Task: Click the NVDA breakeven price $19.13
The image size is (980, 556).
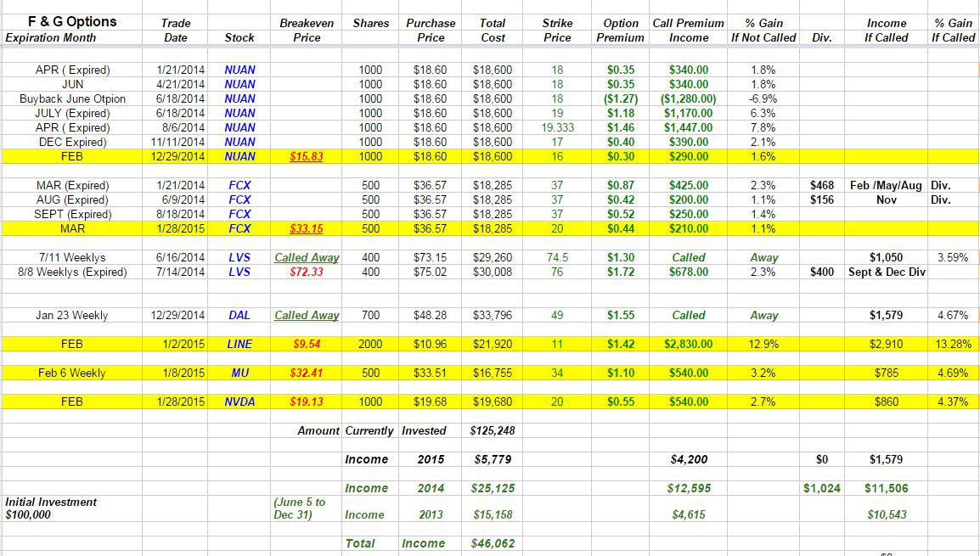Action: point(307,402)
